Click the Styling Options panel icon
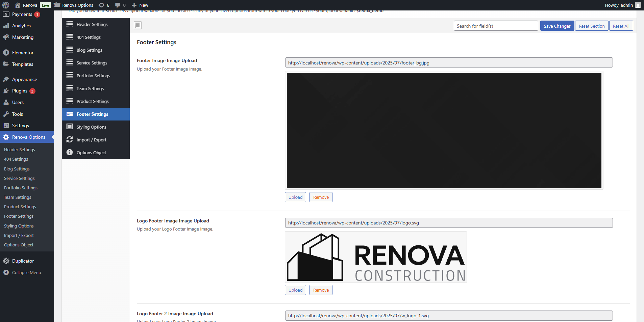 click(70, 127)
